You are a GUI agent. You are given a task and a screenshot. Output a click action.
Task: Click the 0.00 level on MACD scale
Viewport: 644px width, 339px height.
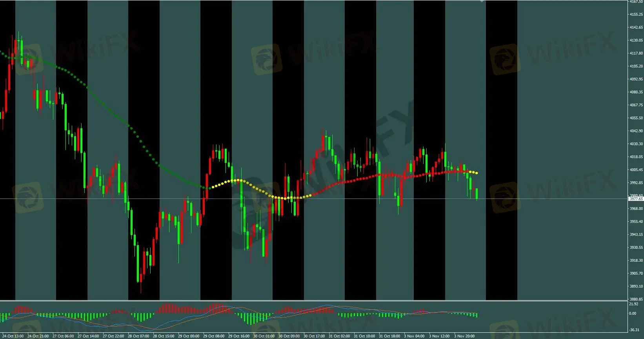tap(633, 313)
